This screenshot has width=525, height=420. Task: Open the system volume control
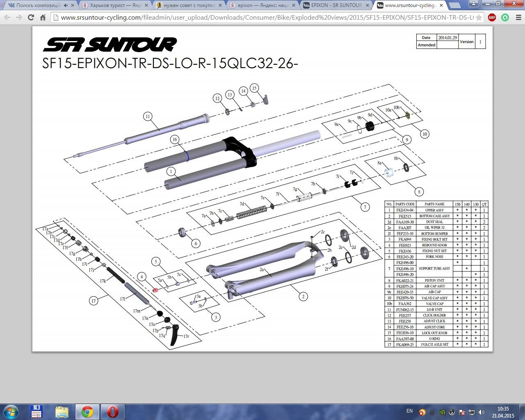482,412
